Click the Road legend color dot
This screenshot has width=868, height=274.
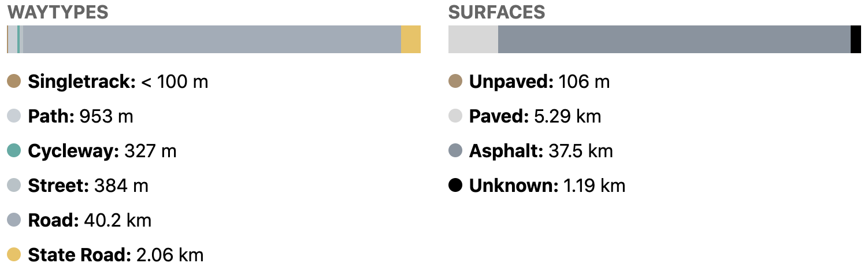14,220
